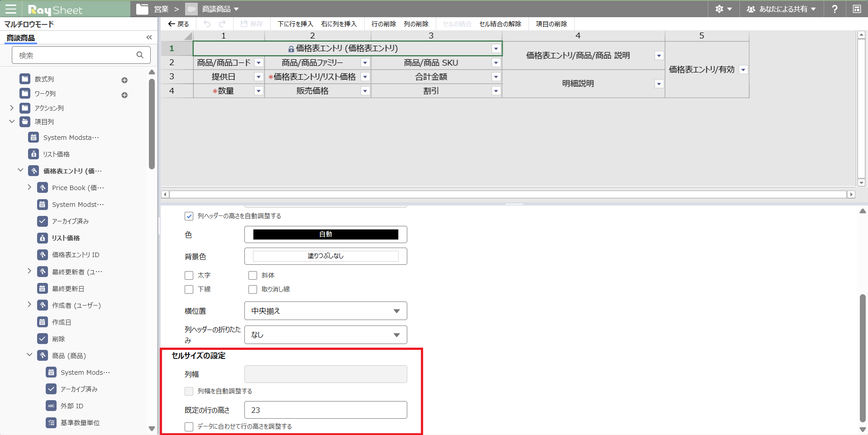Viewport: 868px width, 435px height.
Task: Open the hamburger menu icon
Action: pos(10,9)
